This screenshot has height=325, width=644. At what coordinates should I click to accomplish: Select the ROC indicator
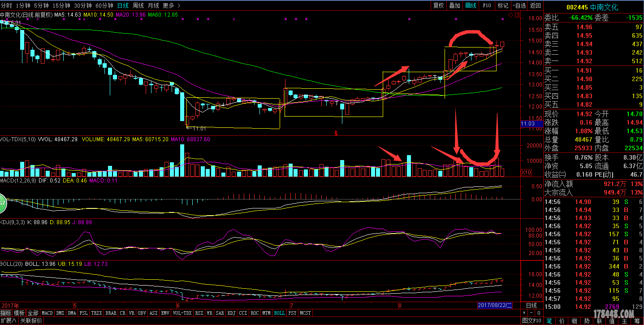pos(255,313)
